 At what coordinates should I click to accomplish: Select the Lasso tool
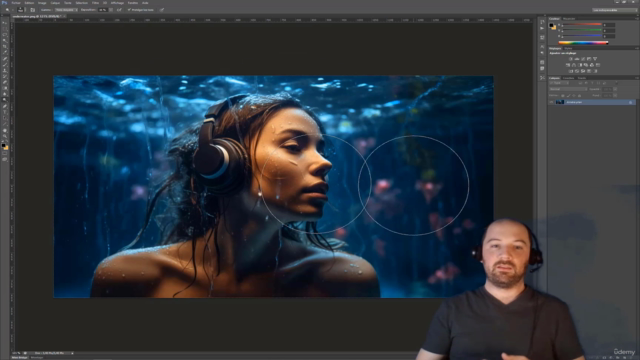[5, 35]
